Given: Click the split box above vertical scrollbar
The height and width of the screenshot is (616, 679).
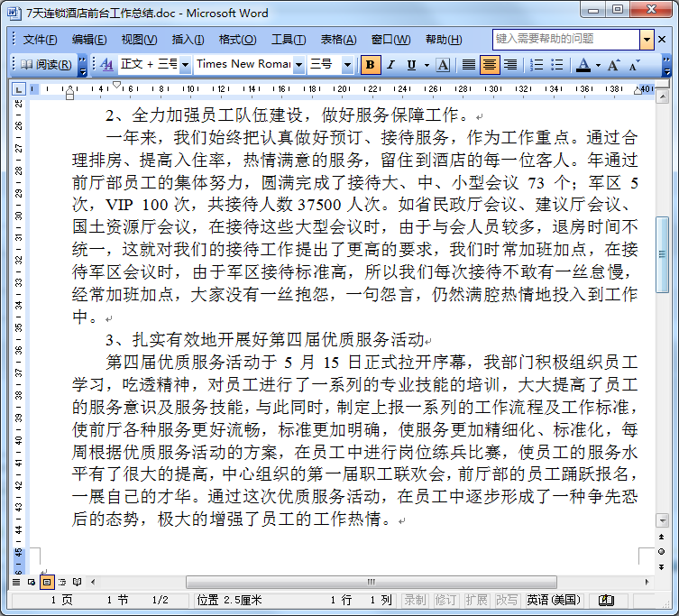Looking at the screenshot, I should click(662, 84).
